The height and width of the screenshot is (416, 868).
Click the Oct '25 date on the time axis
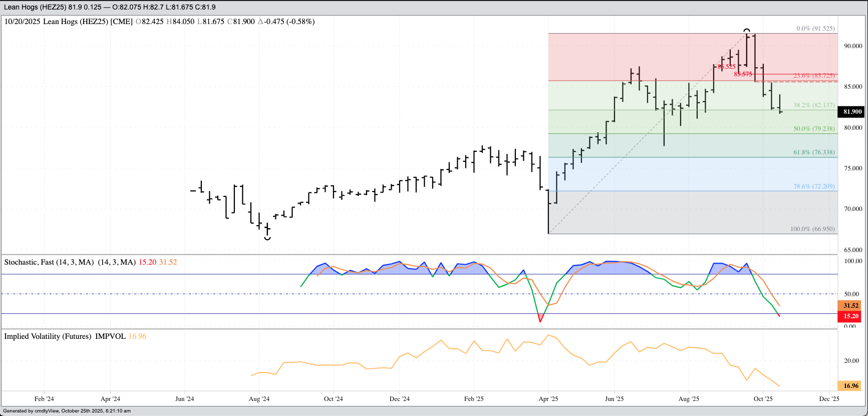763,399
